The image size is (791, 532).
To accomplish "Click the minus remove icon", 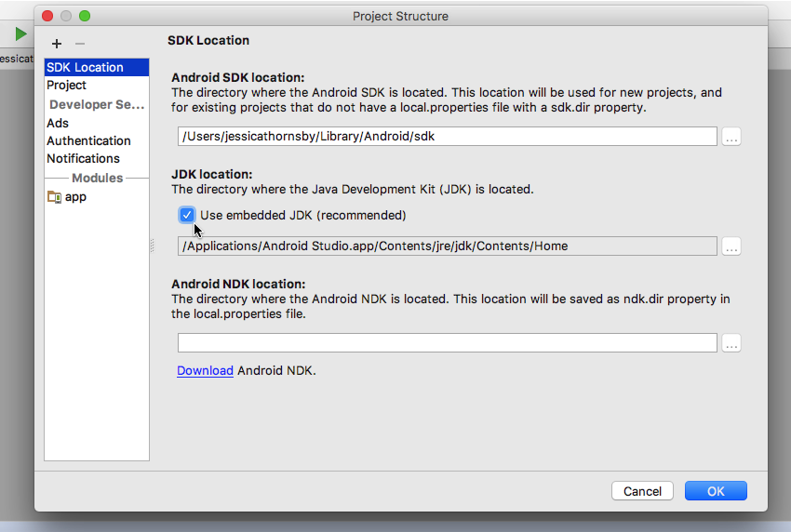I will [x=80, y=44].
